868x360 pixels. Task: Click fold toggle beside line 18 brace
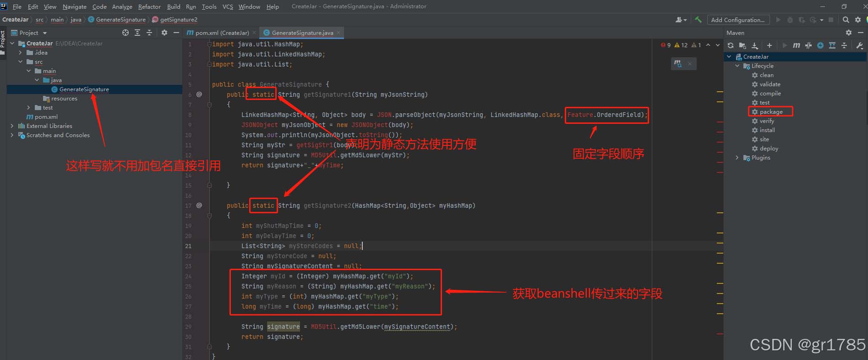(209, 216)
